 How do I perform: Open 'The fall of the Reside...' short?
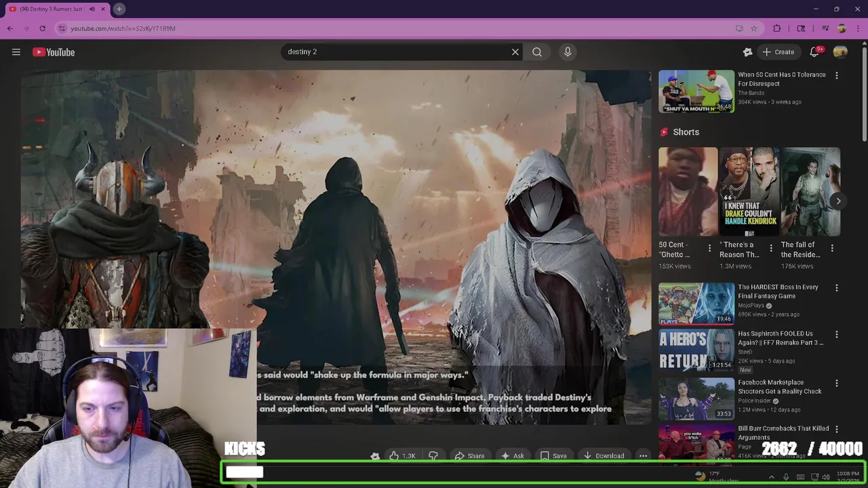point(810,191)
